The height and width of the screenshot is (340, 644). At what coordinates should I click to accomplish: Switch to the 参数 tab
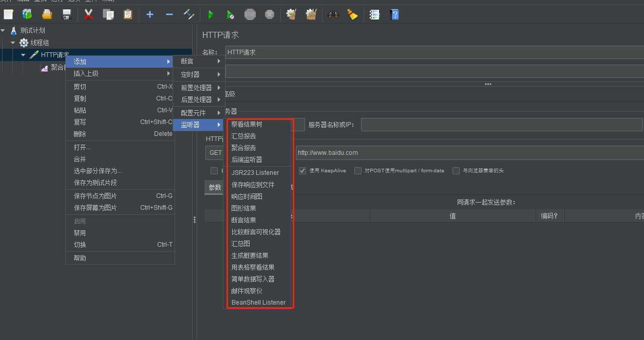pyautogui.click(x=215, y=187)
